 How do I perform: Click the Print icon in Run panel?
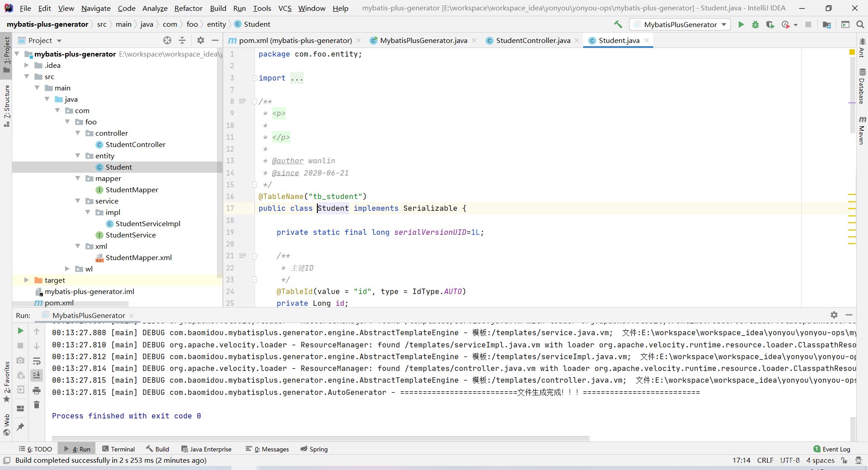pos(37,390)
